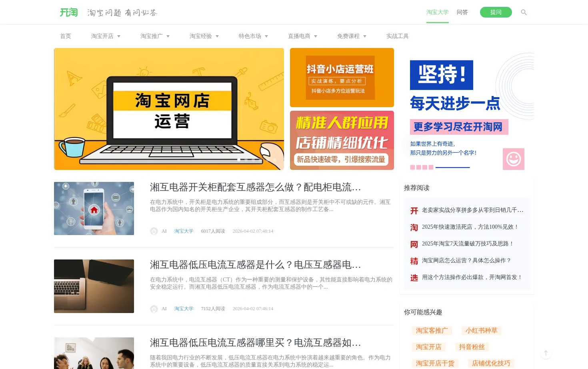Open article 湘互电器低压电流互感器哪里买
Screen dimensions: 588x369
256,343
